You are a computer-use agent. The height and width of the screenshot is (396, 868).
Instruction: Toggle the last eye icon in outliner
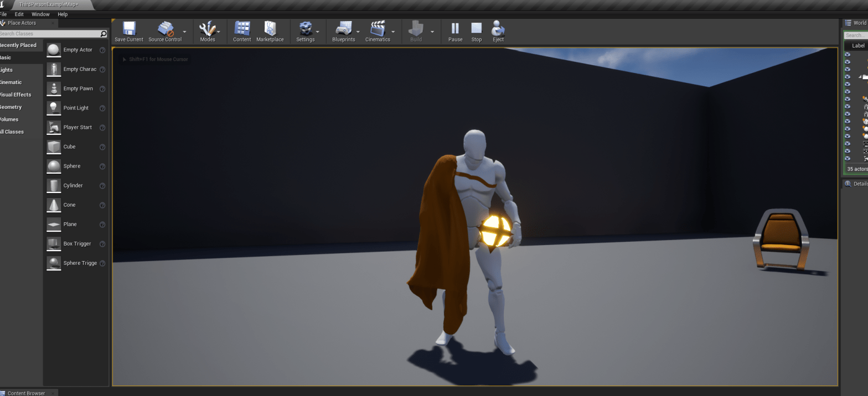(847, 159)
